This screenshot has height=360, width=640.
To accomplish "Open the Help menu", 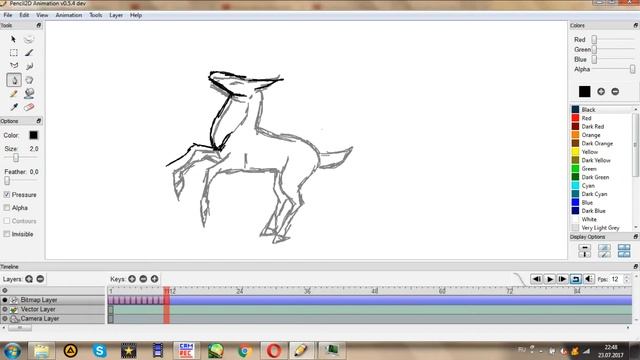I will point(136,15).
